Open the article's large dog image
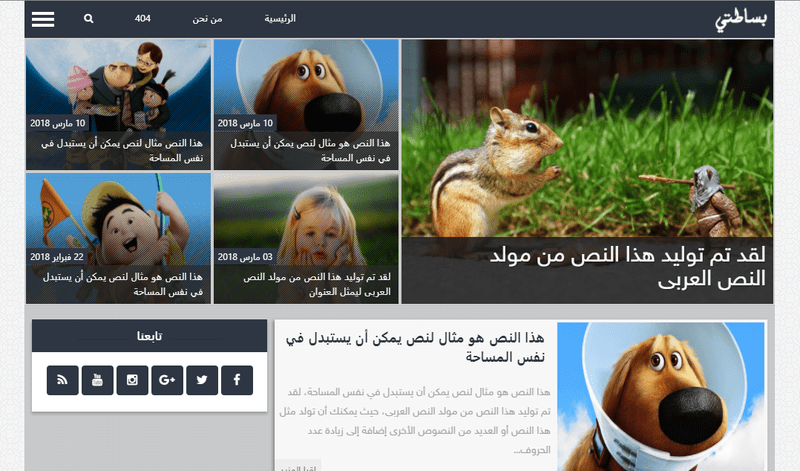800x471 pixels. coord(661,396)
